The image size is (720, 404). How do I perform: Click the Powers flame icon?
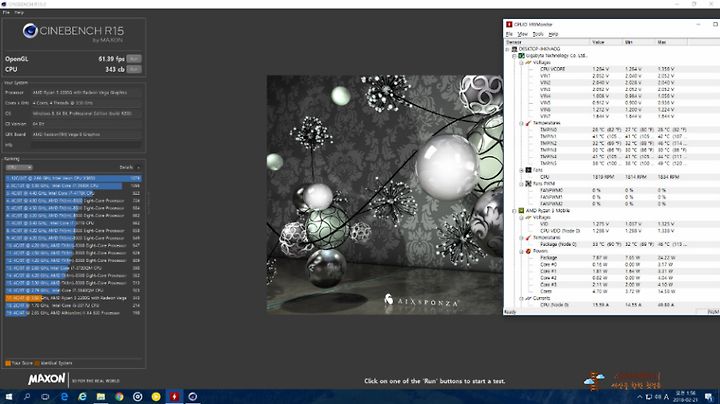point(528,251)
